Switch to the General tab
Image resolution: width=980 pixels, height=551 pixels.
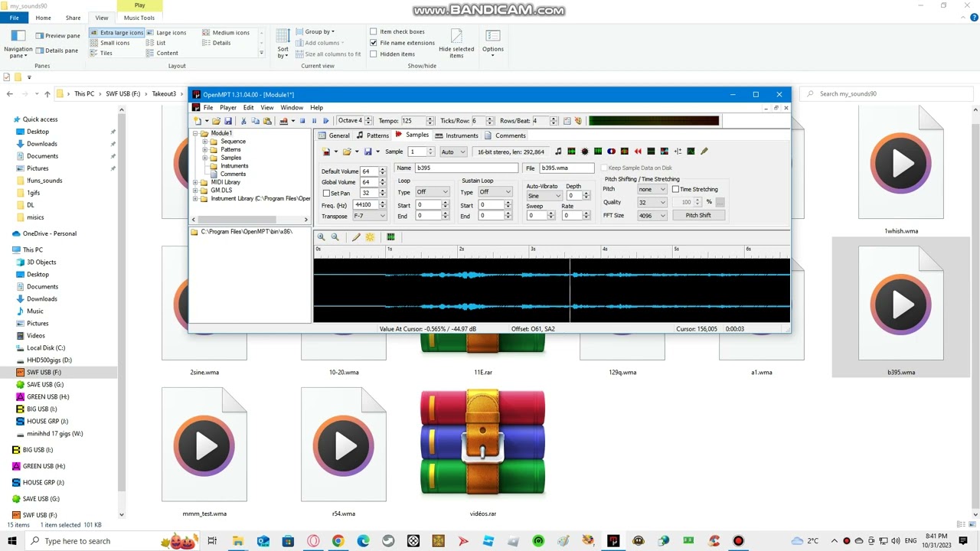tap(334, 135)
